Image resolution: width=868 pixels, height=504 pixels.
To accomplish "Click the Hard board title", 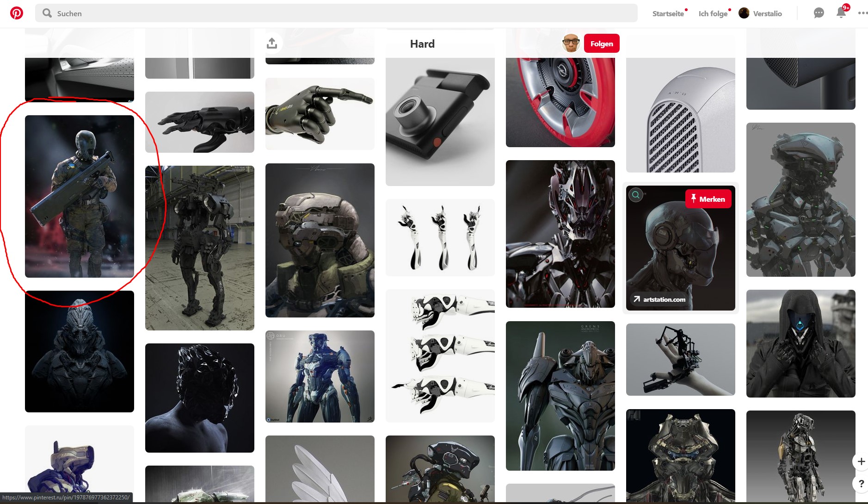I will [x=422, y=44].
